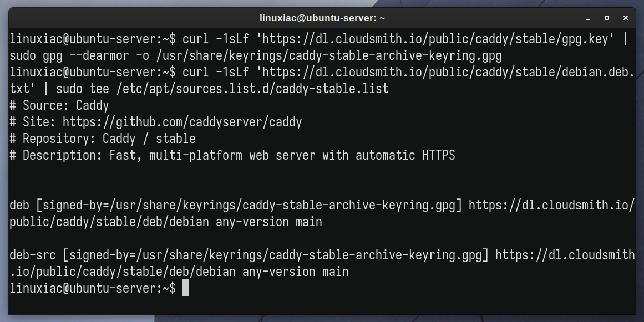Click the gpg.key URL in first curl command

(x=435, y=39)
